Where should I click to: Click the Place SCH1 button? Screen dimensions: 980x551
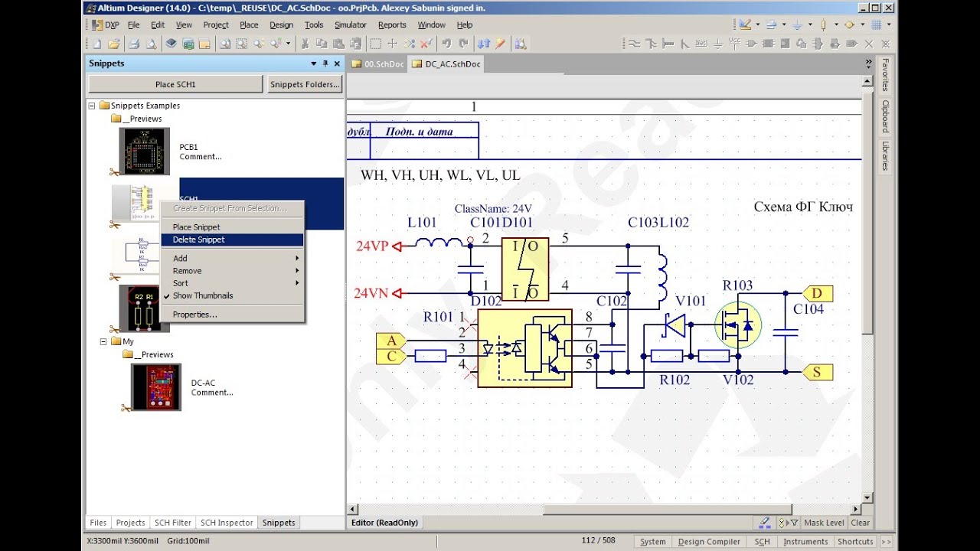point(175,84)
